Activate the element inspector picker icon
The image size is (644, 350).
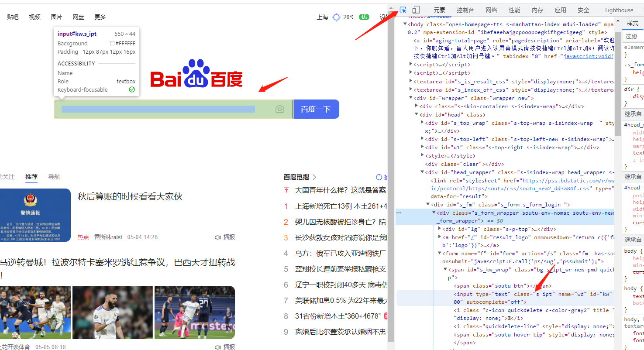point(403,10)
